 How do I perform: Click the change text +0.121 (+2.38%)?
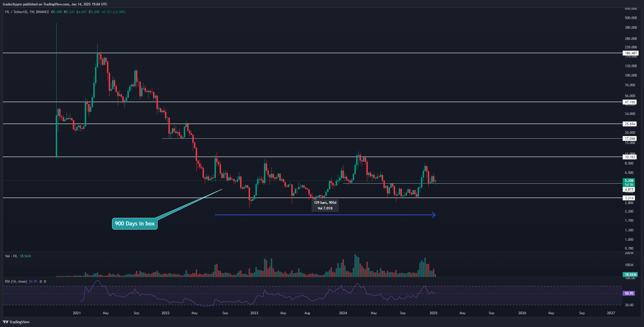(x=113, y=12)
